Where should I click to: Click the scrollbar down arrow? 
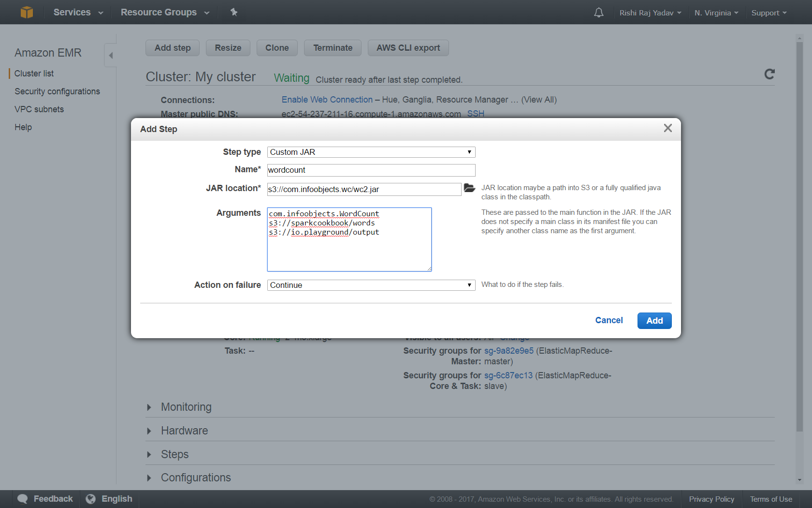(799, 480)
